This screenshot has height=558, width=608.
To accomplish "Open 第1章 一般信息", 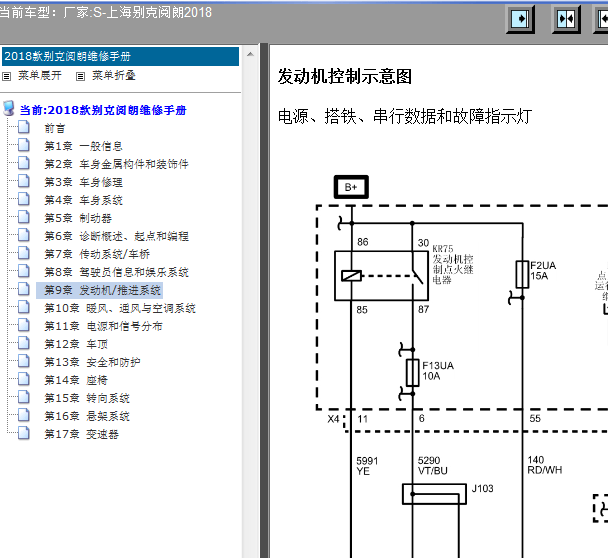I will (83, 146).
